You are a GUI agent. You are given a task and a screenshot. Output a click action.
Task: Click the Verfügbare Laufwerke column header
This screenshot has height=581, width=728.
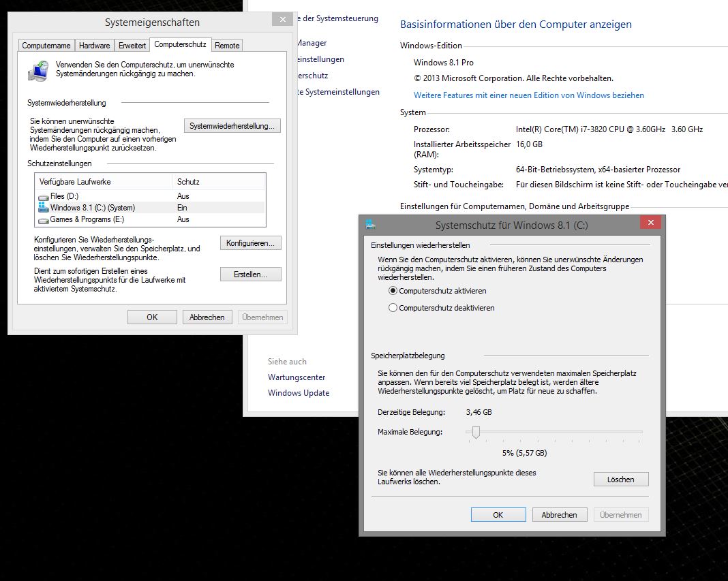pos(104,181)
